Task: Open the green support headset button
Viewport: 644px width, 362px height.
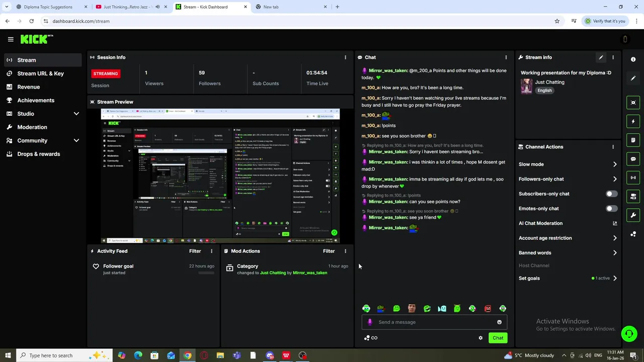Action: click(628, 334)
